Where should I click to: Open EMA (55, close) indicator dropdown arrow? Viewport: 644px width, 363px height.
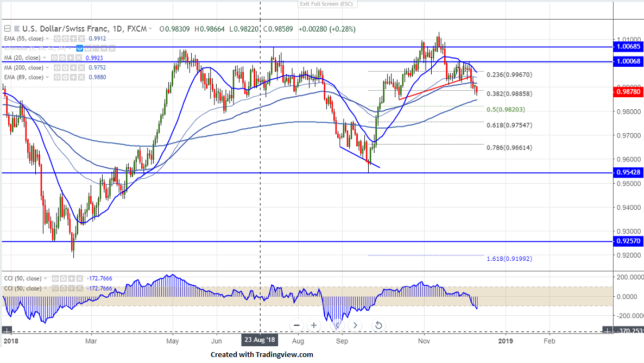[x=47, y=39]
